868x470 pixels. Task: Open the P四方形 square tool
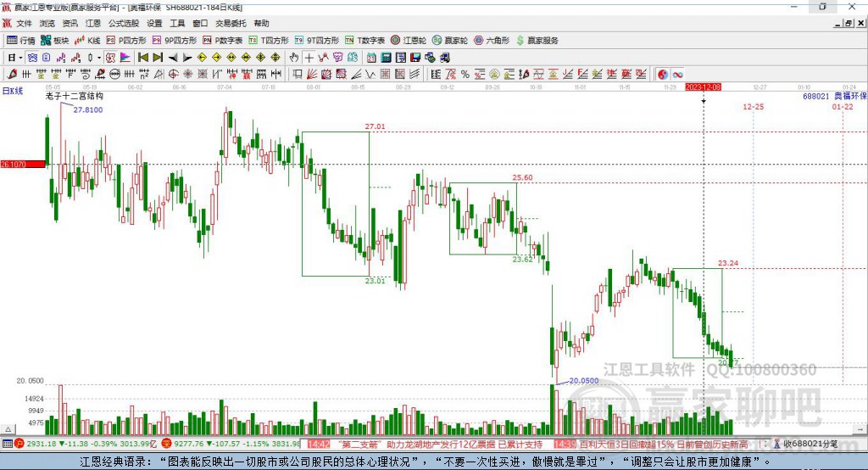pos(126,41)
